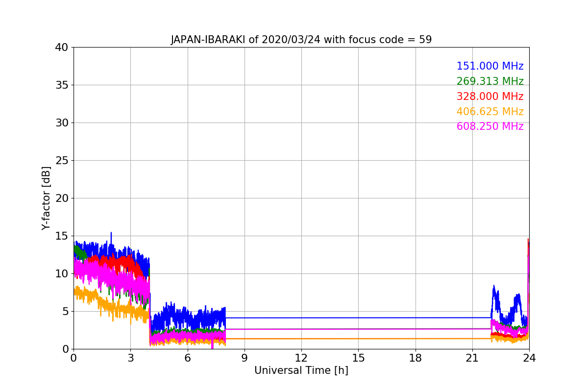Click x-axis tick label 6

pos(188,358)
